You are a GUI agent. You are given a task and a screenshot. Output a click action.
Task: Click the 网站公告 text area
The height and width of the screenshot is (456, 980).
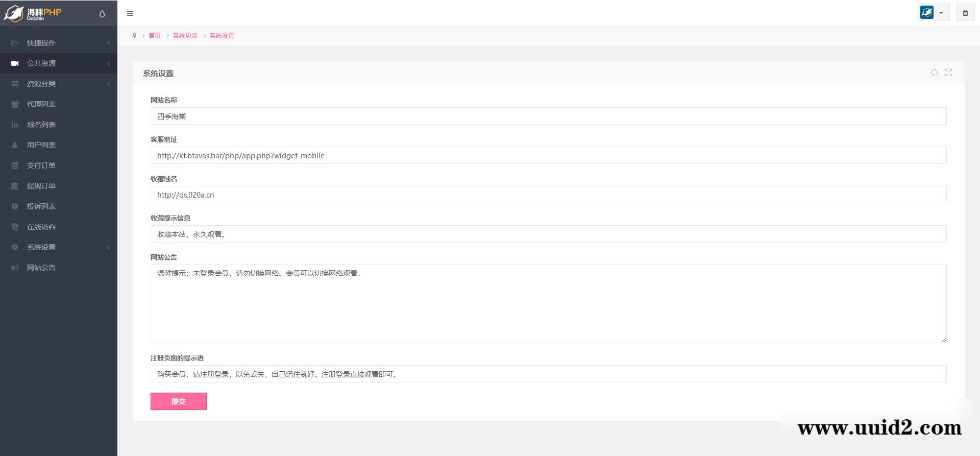click(548, 304)
